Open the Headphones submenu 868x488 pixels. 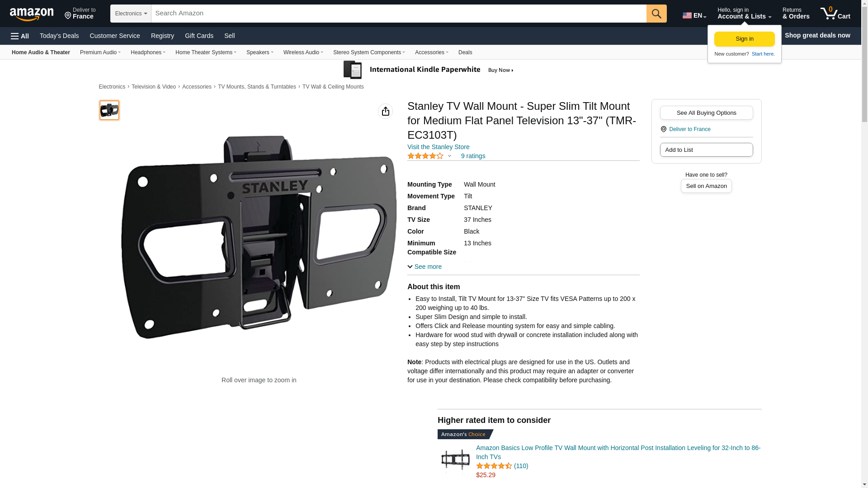click(x=148, y=52)
